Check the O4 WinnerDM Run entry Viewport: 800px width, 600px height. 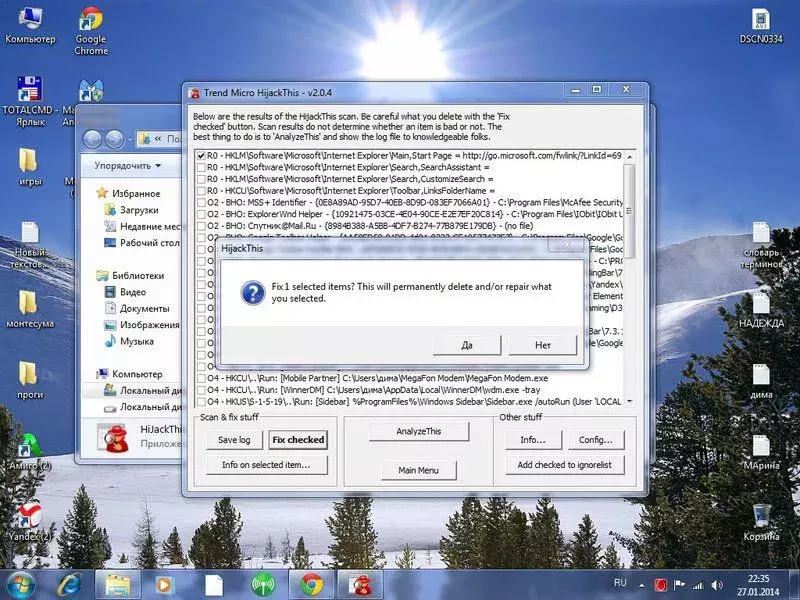(201, 391)
